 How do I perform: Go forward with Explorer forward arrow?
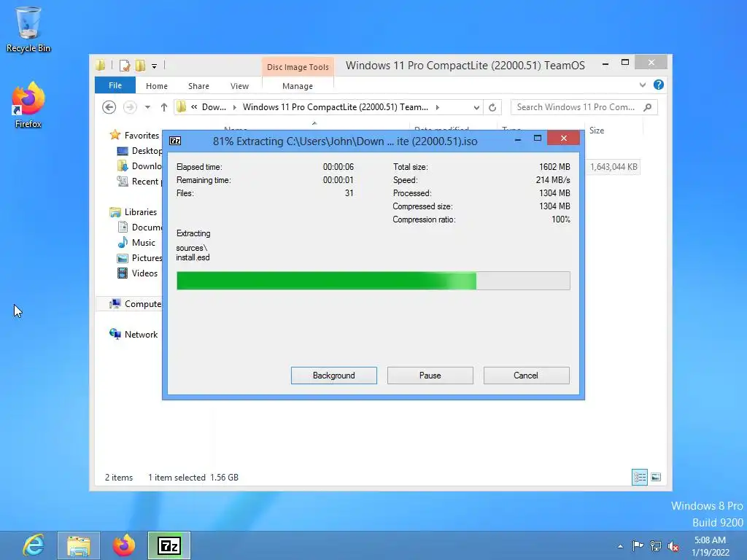coord(130,107)
